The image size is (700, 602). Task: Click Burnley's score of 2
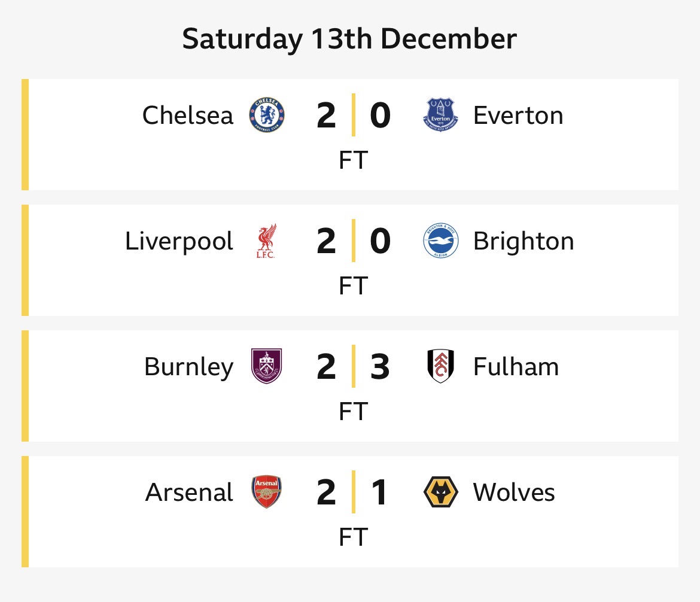326,367
